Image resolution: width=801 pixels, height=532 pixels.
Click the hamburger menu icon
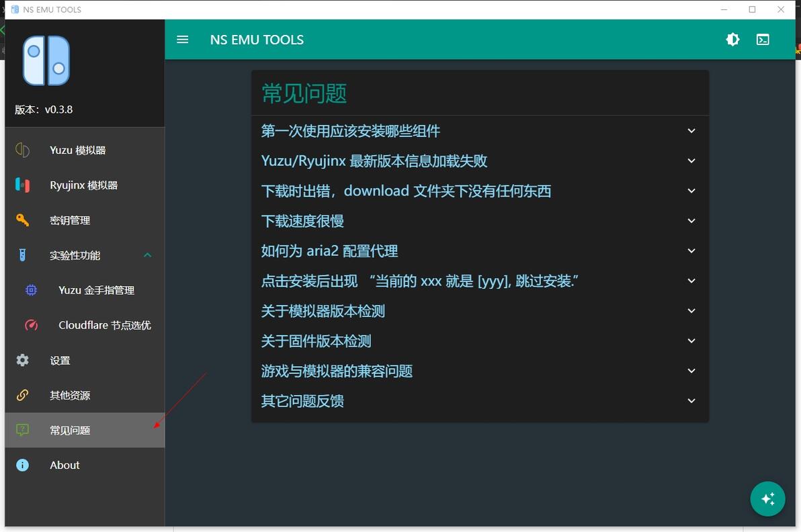coord(182,40)
